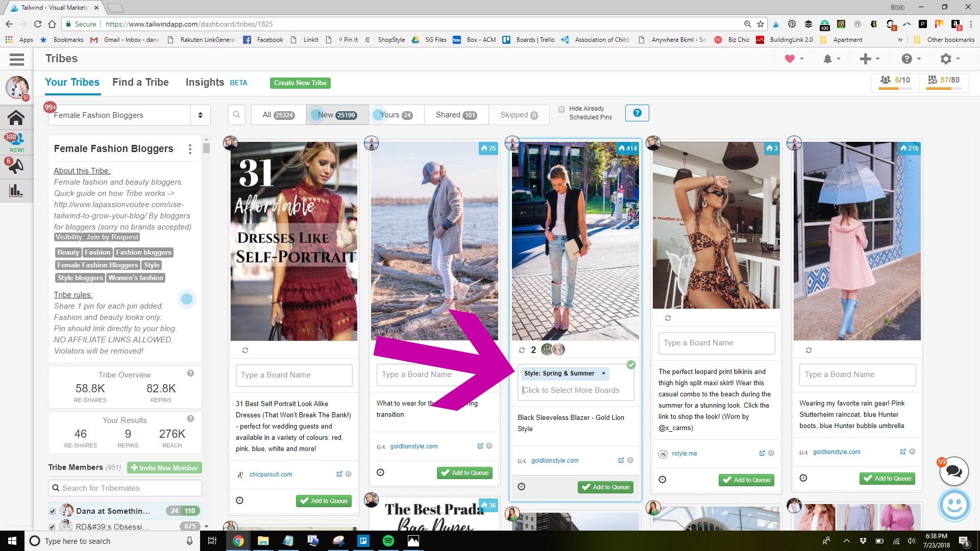Open the bar chart analytics icon

pos(16,191)
